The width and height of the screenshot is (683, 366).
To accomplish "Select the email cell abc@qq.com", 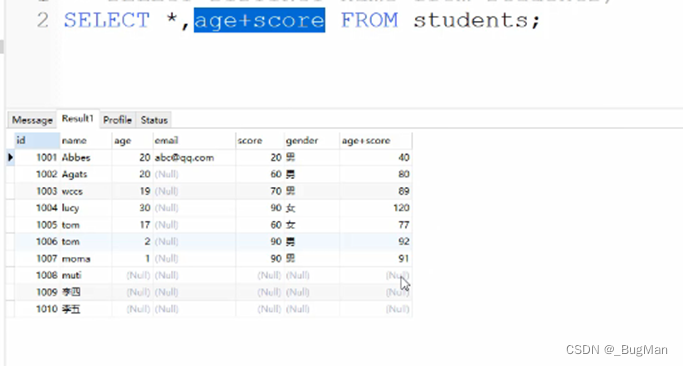I will [x=184, y=157].
